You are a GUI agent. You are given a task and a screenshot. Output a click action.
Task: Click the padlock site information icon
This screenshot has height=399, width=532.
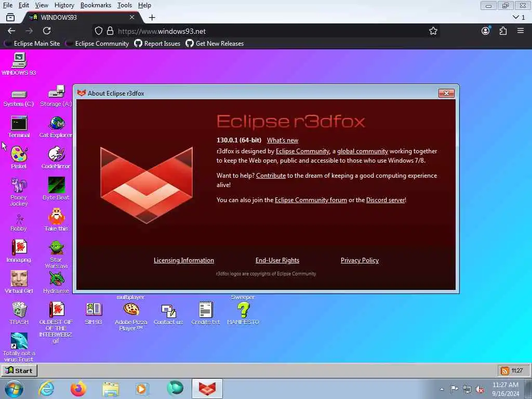coord(110,31)
